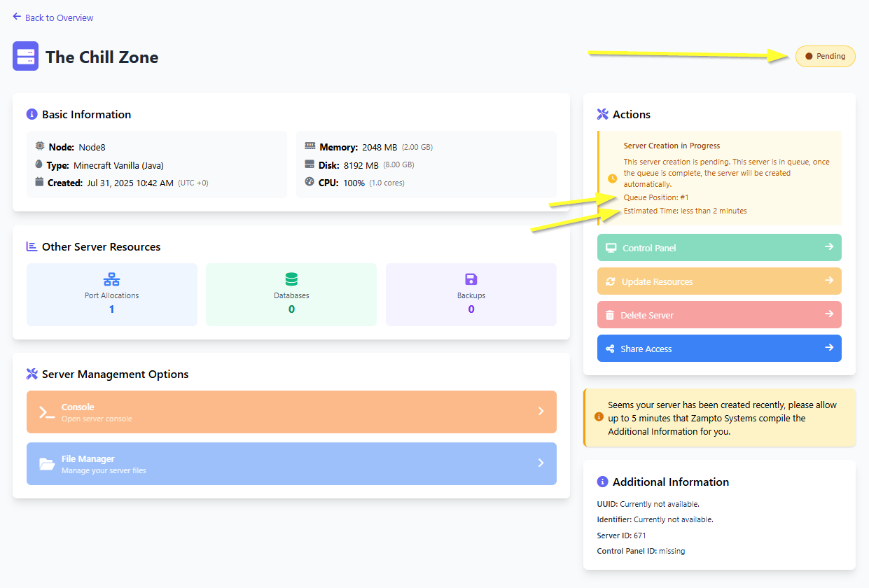Select Estimated Time: less than 2 minutes
This screenshot has height=588, width=869.
tap(686, 211)
